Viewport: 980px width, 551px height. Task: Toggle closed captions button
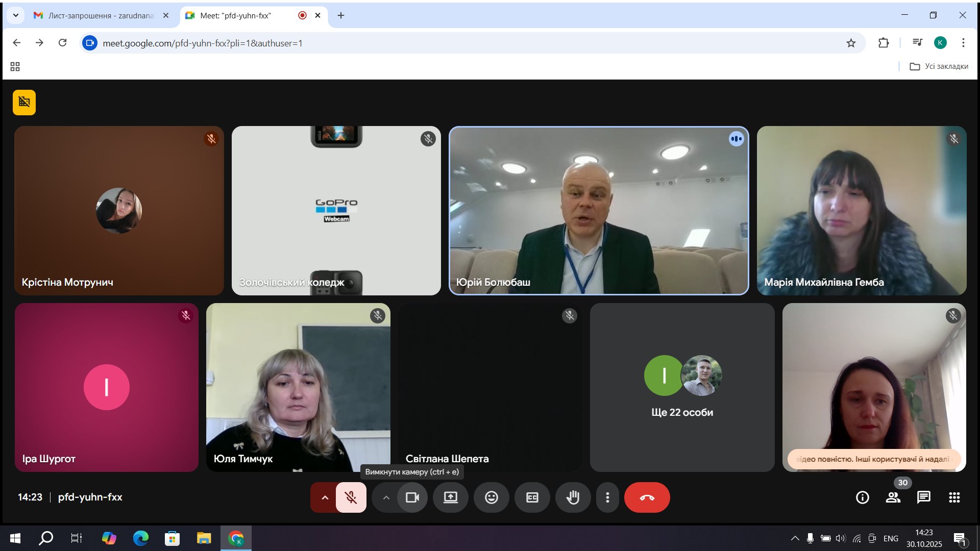point(532,497)
